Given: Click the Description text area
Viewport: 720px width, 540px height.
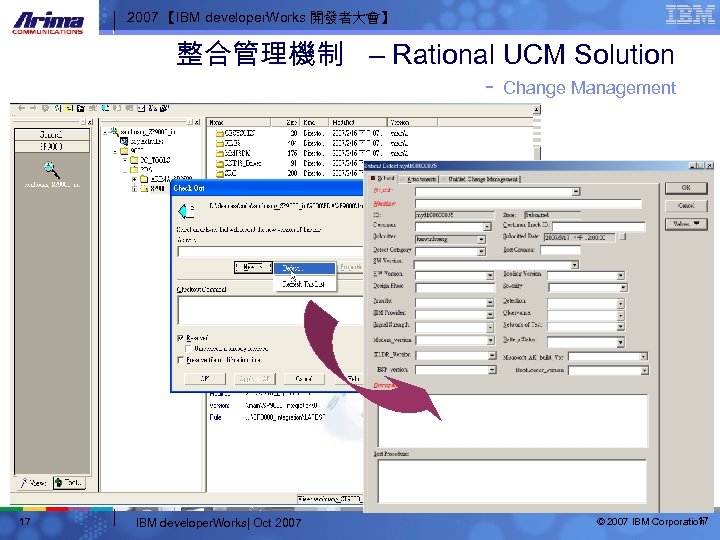Looking at the screenshot, I should (512, 421).
